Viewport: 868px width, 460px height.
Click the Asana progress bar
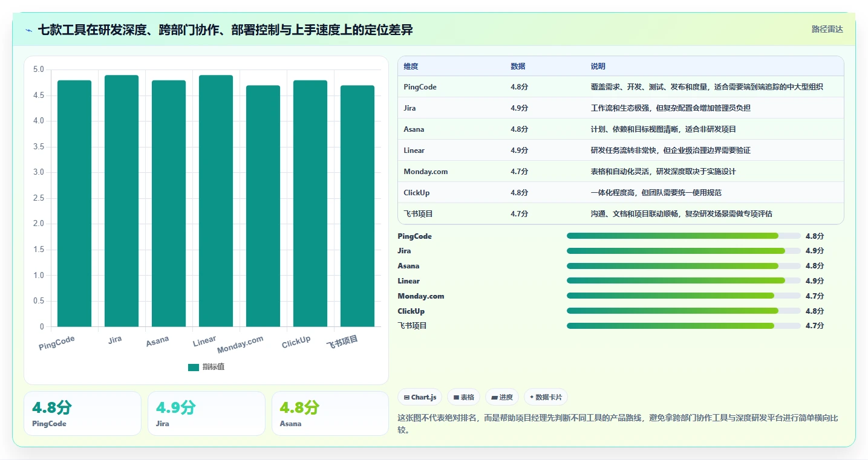click(684, 266)
